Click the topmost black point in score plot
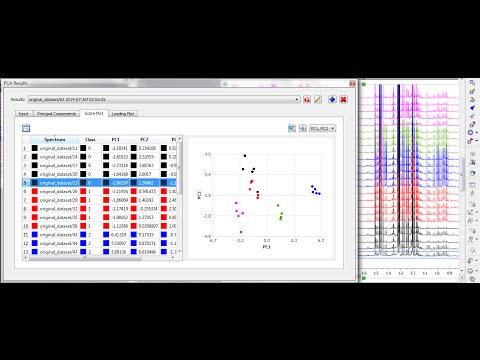The image size is (480, 360). coord(245,156)
